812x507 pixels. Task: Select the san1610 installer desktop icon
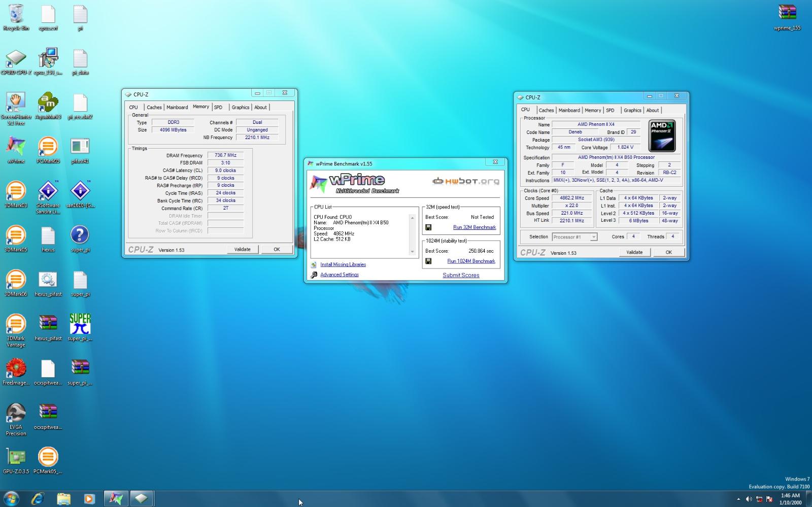coord(80,194)
